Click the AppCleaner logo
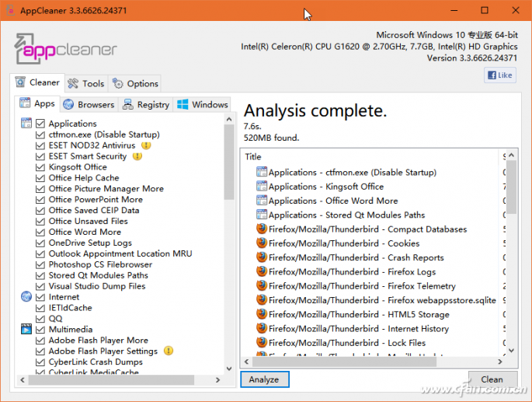Screen dimensions: 532x402 [65, 49]
